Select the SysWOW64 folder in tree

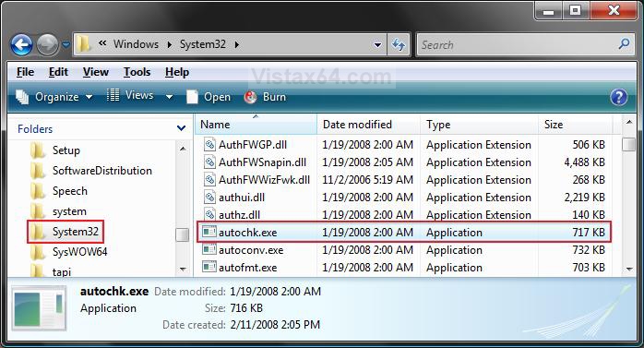(x=79, y=252)
